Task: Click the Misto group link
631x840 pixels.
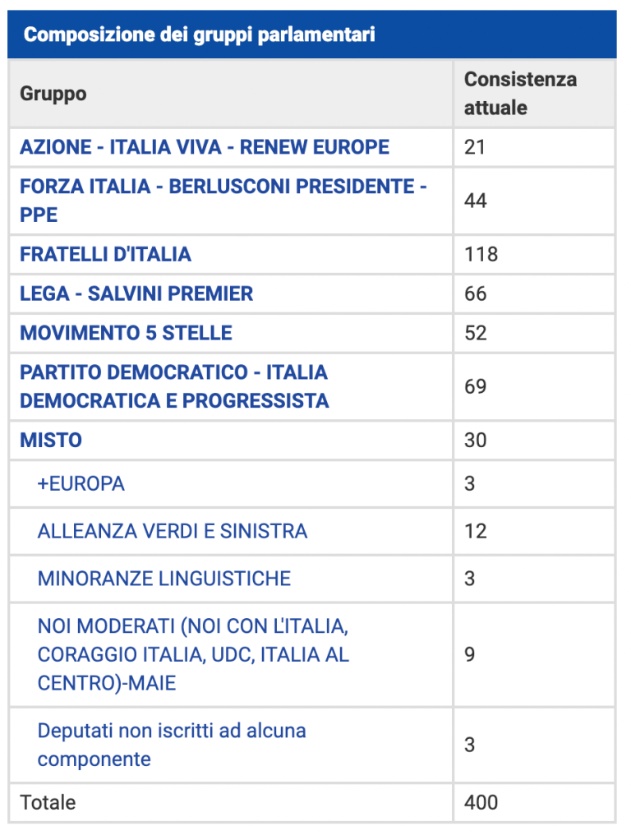Action: point(51,440)
